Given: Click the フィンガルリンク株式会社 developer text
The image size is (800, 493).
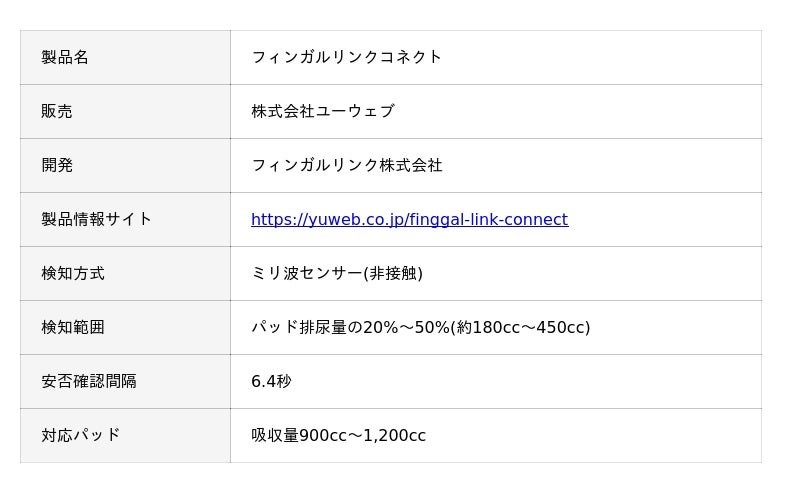Looking at the screenshot, I should pyautogui.click(x=346, y=166).
